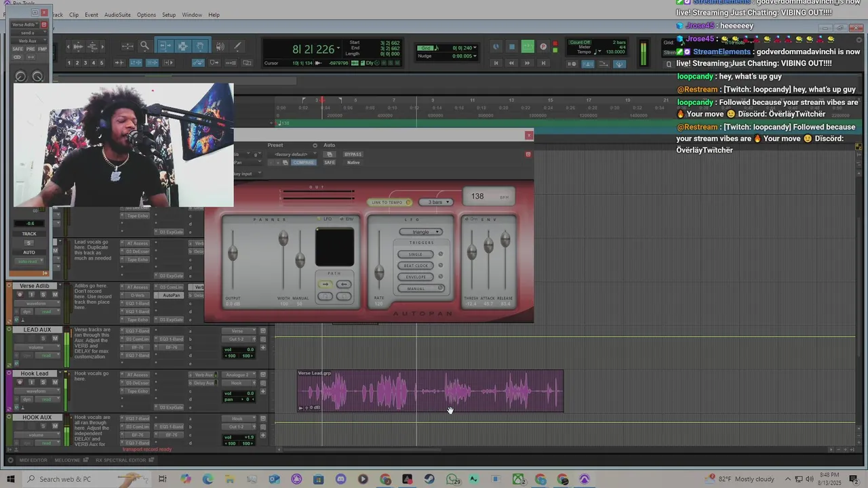Record-arm the Hook Lead track
Image resolution: width=868 pixels, height=488 pixels.
19,382
